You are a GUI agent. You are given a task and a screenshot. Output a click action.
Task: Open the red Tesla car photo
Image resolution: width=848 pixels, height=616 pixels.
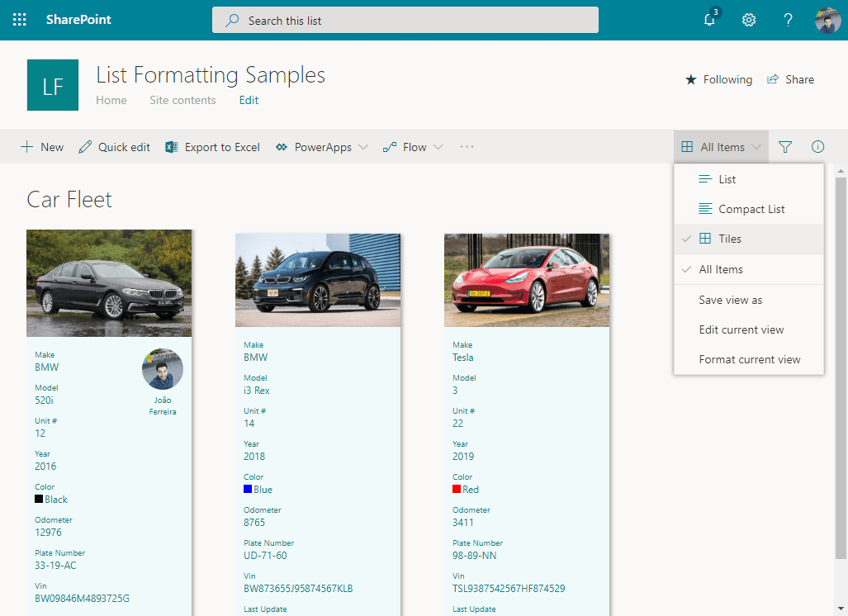point(527,280)
